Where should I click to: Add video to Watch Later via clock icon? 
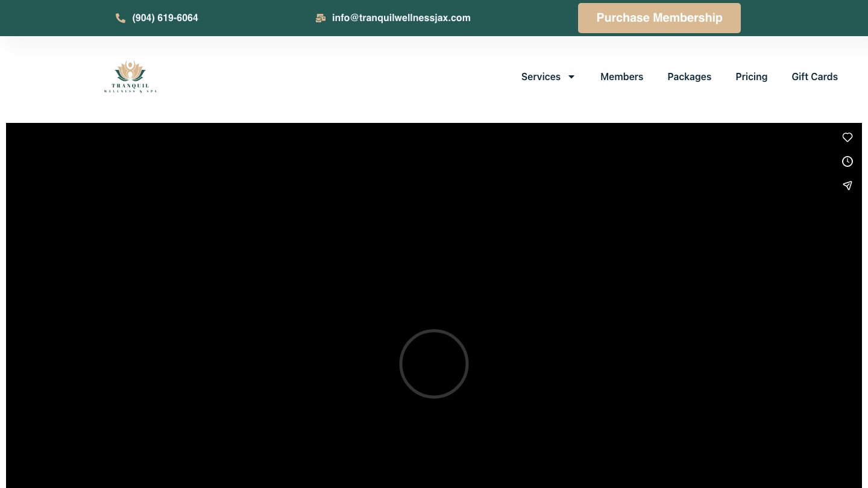848,161
